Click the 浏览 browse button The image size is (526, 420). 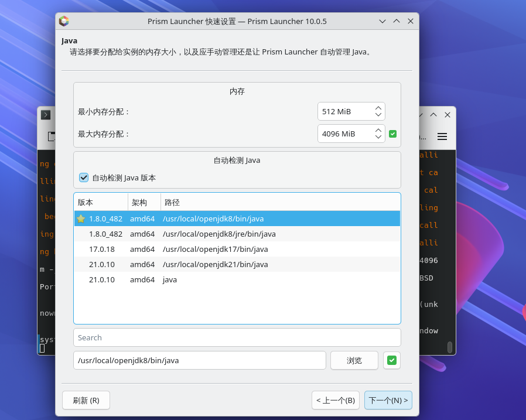point(354,360)
